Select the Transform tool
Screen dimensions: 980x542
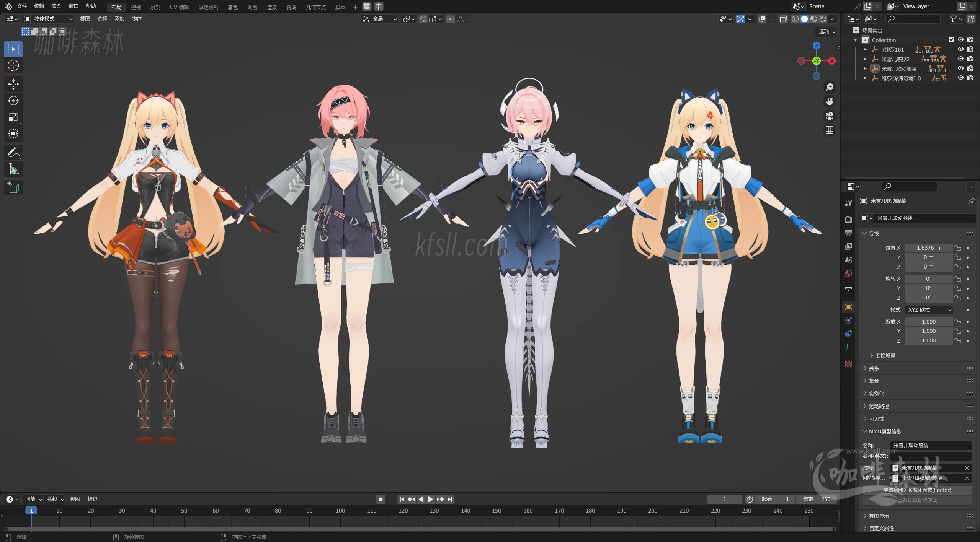(13, 133)
